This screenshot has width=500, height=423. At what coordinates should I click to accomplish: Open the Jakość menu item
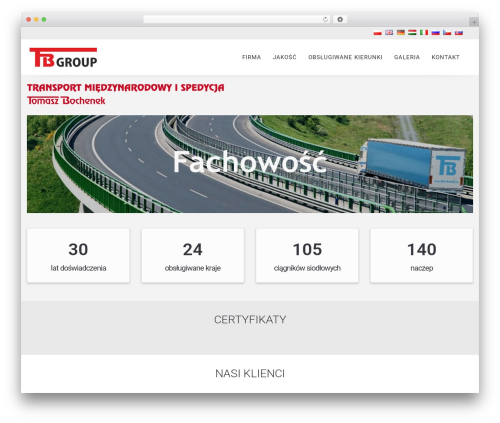coord(284,57)
